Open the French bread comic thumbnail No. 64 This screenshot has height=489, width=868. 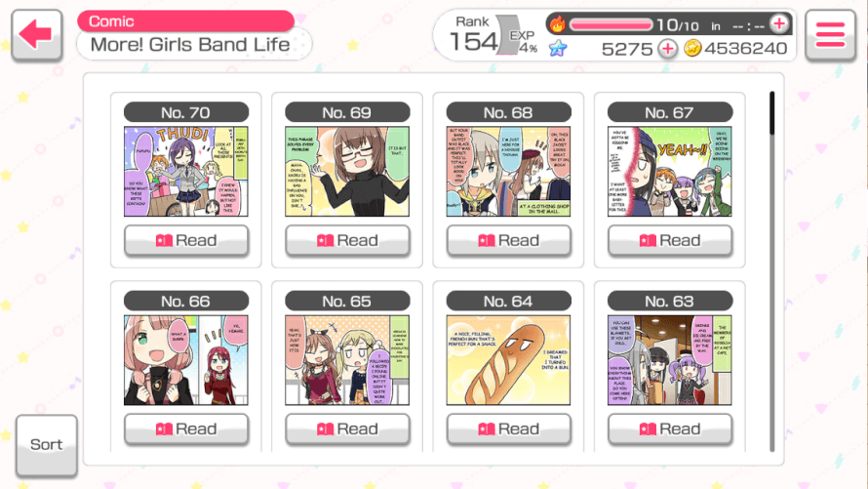pos(508,360)
